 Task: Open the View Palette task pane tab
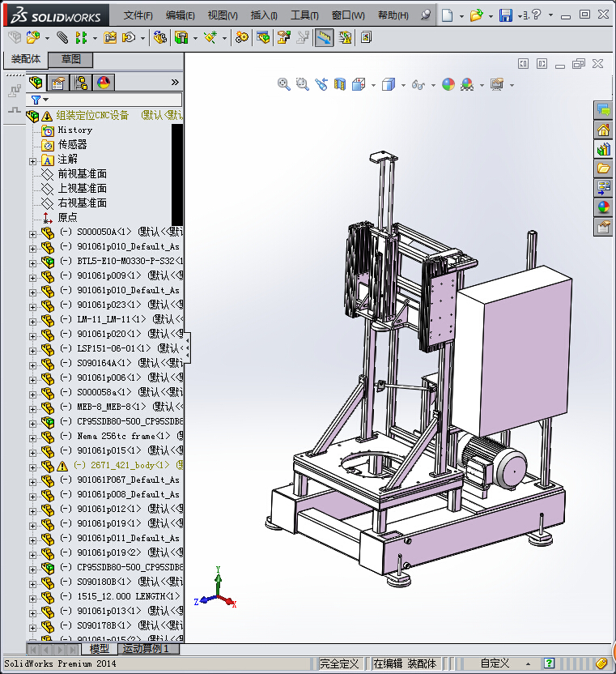tap(603, 188)
